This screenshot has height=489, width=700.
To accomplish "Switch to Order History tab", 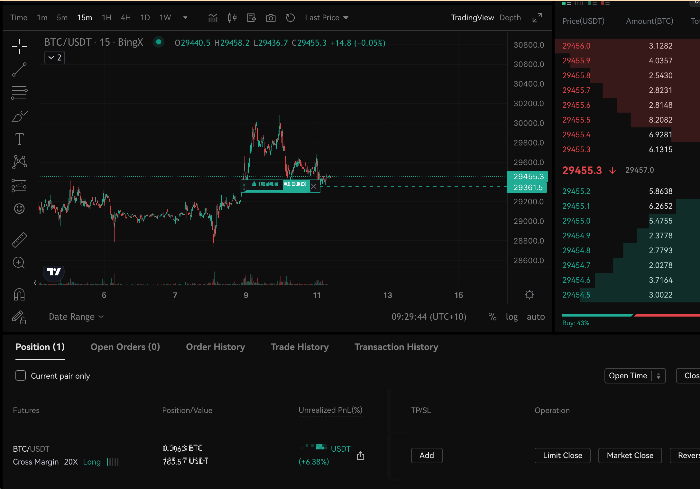I will coord(216,347).
